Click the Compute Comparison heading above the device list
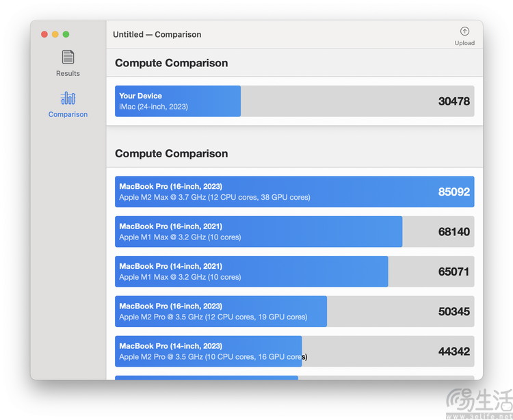Image resolution: width=513 pixels, height=420 pixels. [172, 153]
